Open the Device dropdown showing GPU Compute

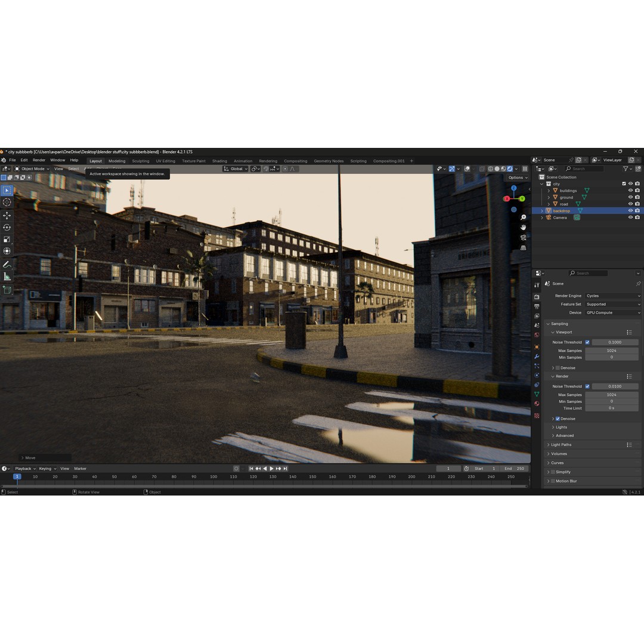(x=613, y=312)
